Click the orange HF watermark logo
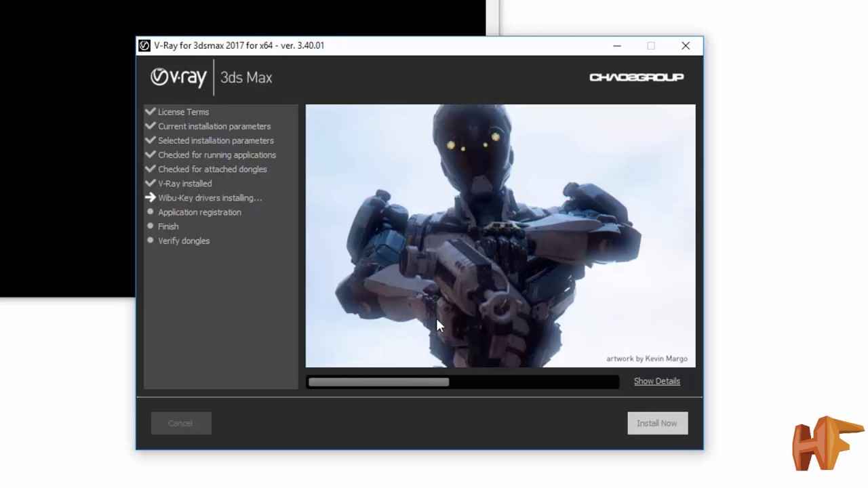 pyautogui.click(x=826, y=444)
